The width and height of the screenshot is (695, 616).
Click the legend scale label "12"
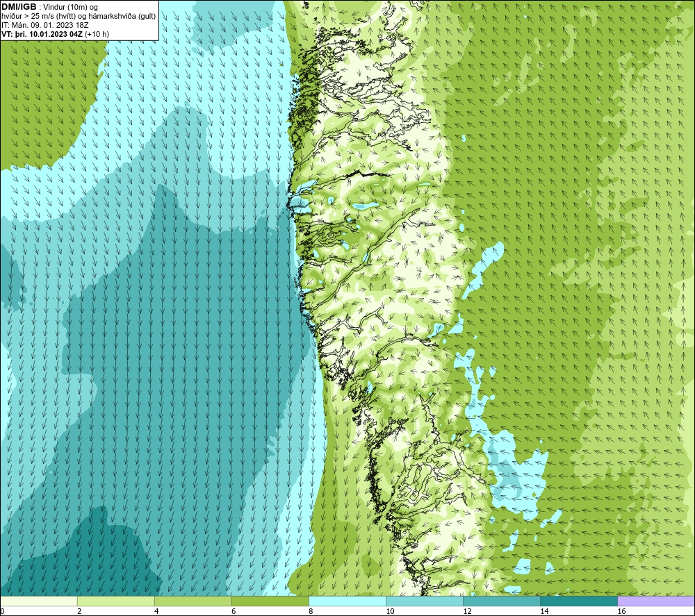tap(467, 611)
